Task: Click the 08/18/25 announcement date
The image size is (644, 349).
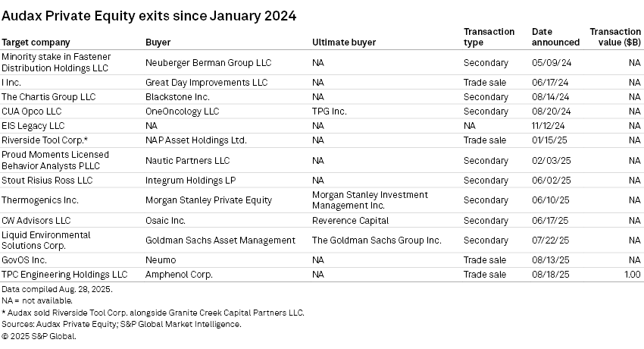Action: (549, 275)
